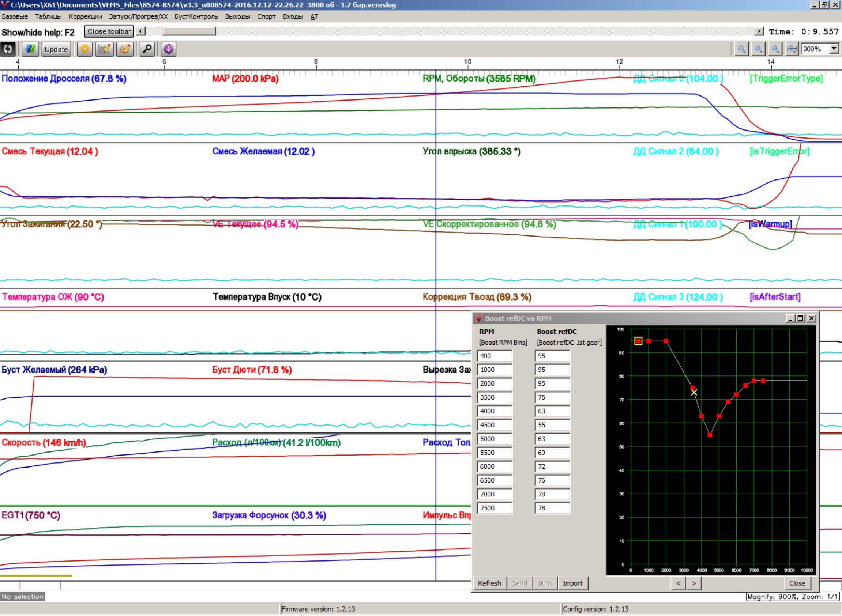This screenshot has height=616, width=842.
Task: Click Import in Boost refDC dialog
Action: tap(572, 583)
